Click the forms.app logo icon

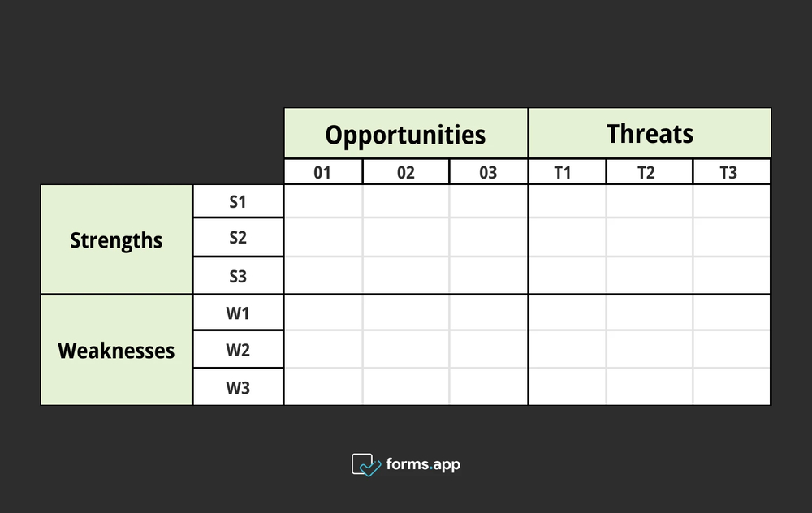(366, 464)
